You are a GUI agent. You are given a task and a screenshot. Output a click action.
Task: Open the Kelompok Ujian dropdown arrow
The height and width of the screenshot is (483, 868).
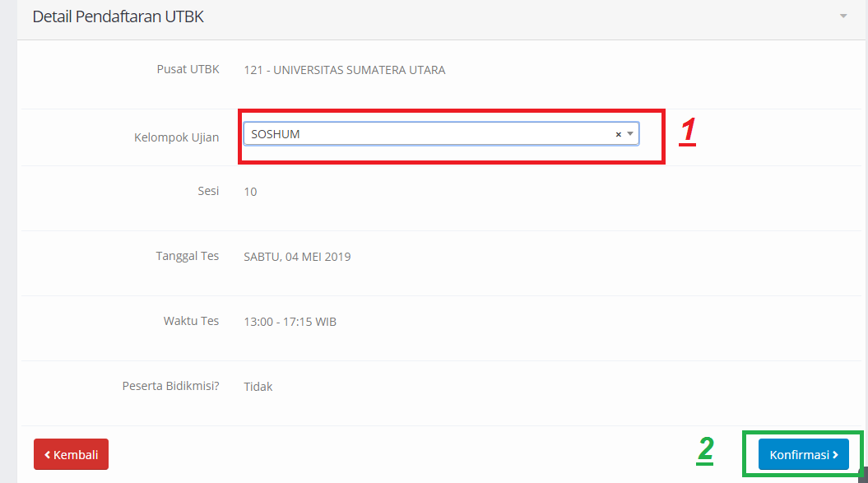[x=630, y=134]
